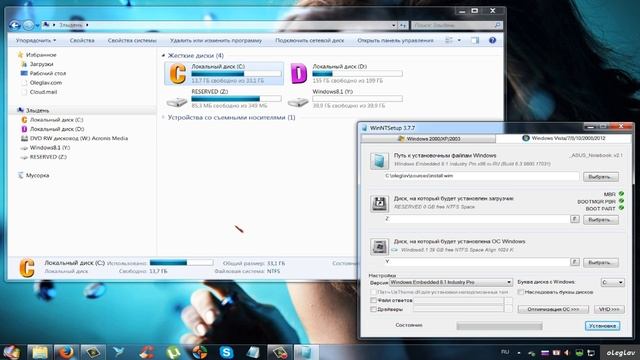Switch to Windows 2000/XP/2003 tab
Viewport: 640px width, 360px height.
tap(429, 139)
